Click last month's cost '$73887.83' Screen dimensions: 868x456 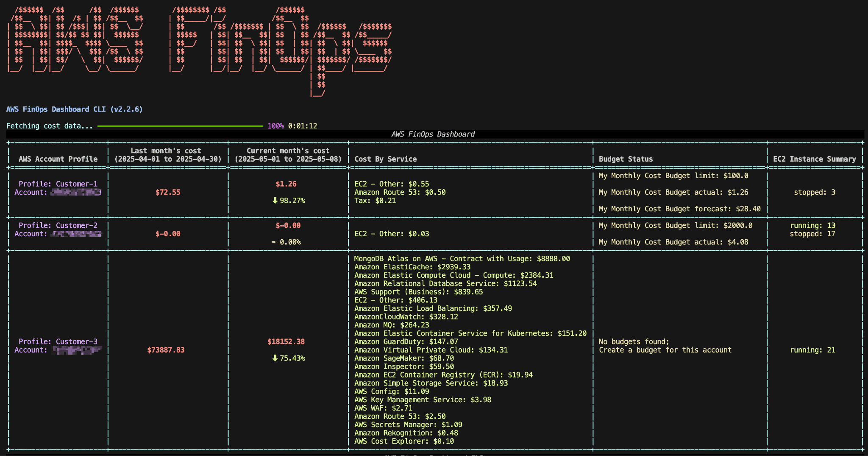coord(166,350)
